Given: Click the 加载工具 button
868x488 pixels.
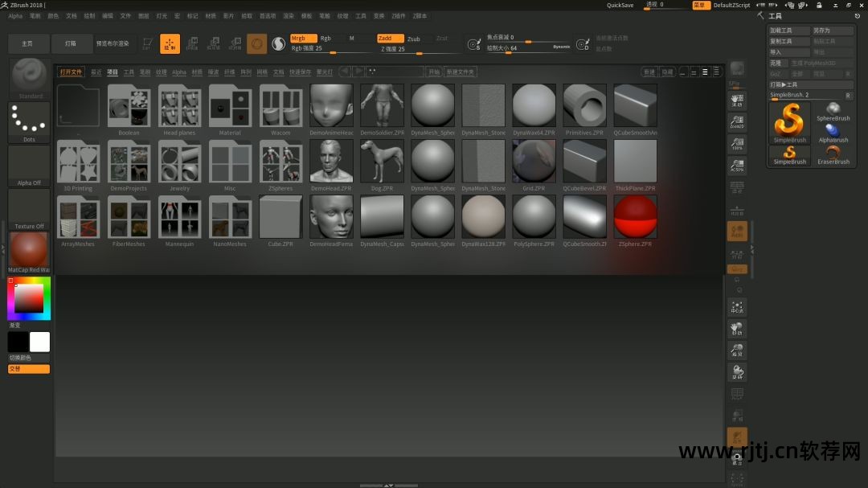Looking at the screenshot, I should pos(789,31).
